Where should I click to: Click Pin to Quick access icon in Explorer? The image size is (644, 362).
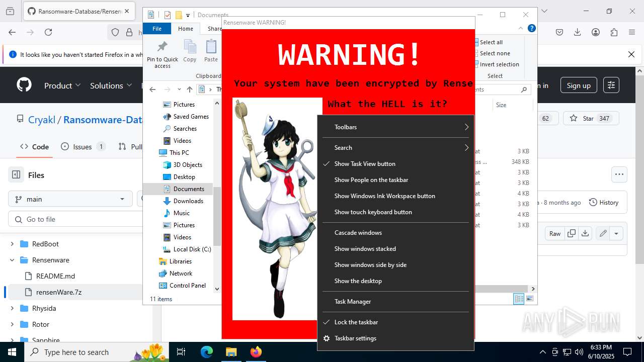tap(162, 47)
